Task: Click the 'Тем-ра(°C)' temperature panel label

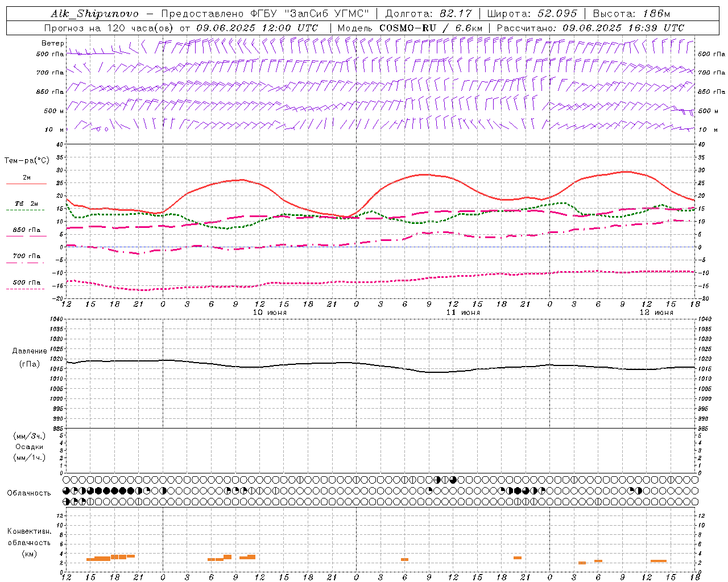Action: pos(27,161)
